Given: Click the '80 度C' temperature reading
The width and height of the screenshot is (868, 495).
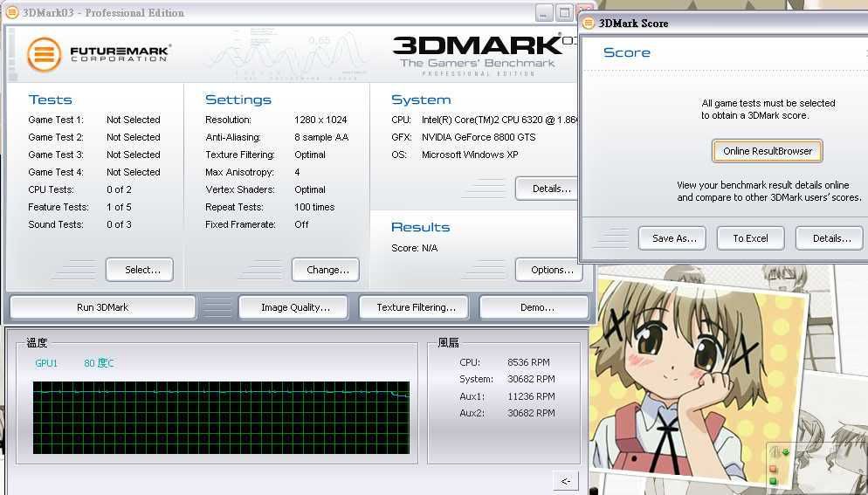Looking at the screenshot, I should (x=99, y=363).
